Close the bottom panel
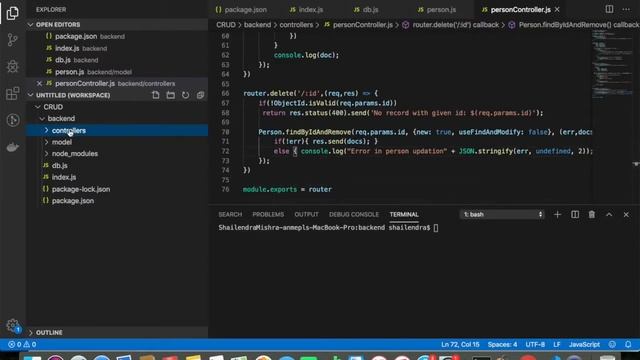Image resolution: width=640 pixels, height=360 pixels. (626, 214)
